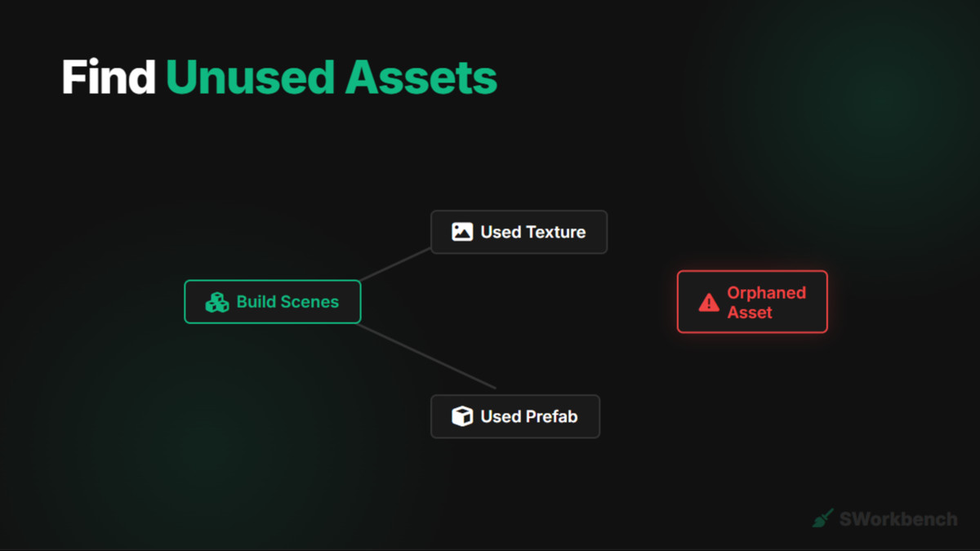The image size is (980, 551).
Task: Click the word "Asset" on the red node's second line
Action: pyautogui.click(x=750, y=313)
